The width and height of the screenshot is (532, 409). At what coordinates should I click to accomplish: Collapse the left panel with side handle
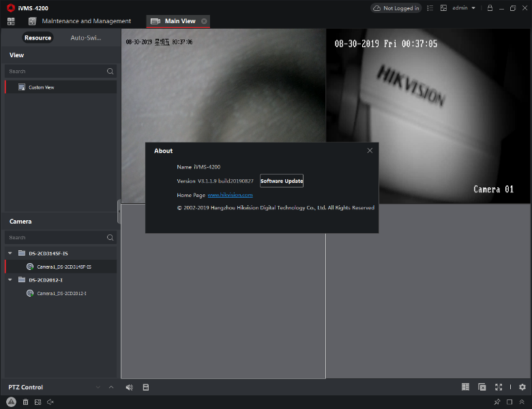[119, 211]
